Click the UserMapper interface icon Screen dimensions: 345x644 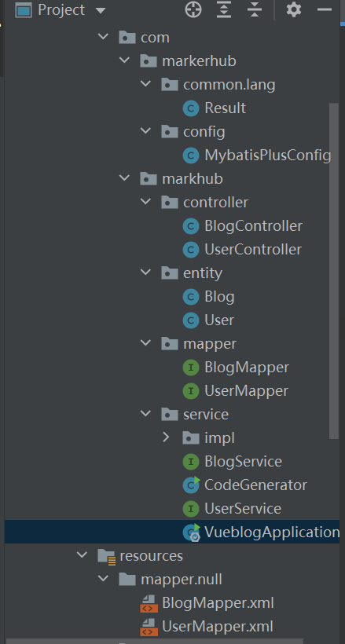(x=191, y=391)
